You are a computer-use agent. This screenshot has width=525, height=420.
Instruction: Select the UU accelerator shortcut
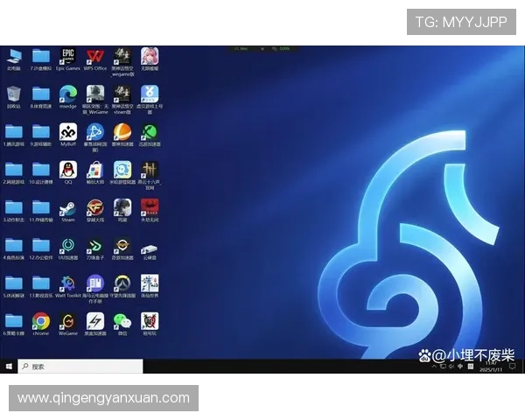[x=68, y=245]
